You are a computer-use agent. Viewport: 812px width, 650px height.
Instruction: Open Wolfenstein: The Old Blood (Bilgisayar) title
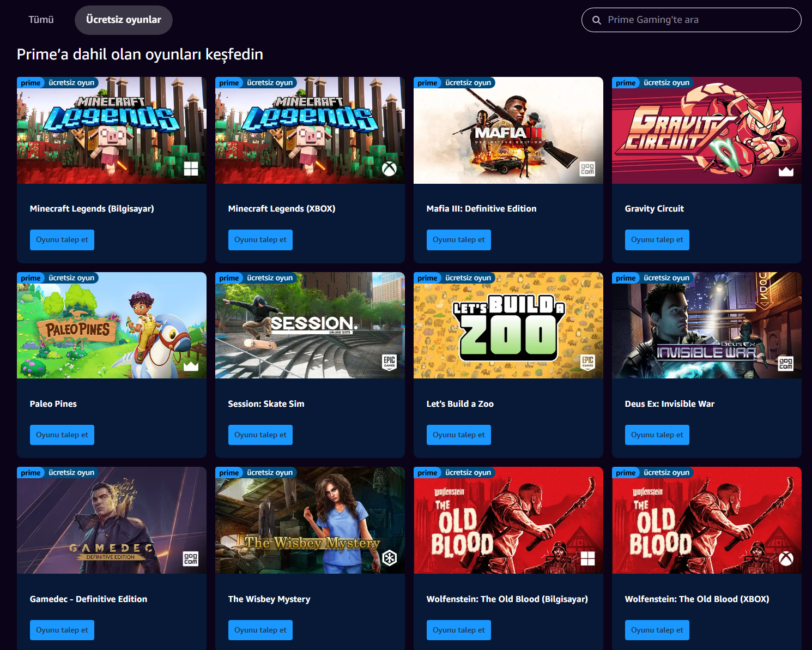(507, 599)
